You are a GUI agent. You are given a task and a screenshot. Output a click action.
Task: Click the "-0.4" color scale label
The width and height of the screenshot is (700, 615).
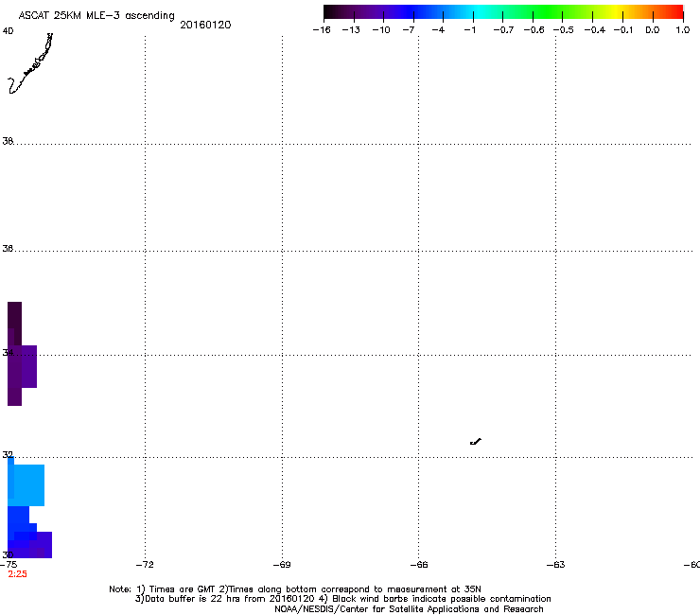pyautogui.click(x=595, y=30)
